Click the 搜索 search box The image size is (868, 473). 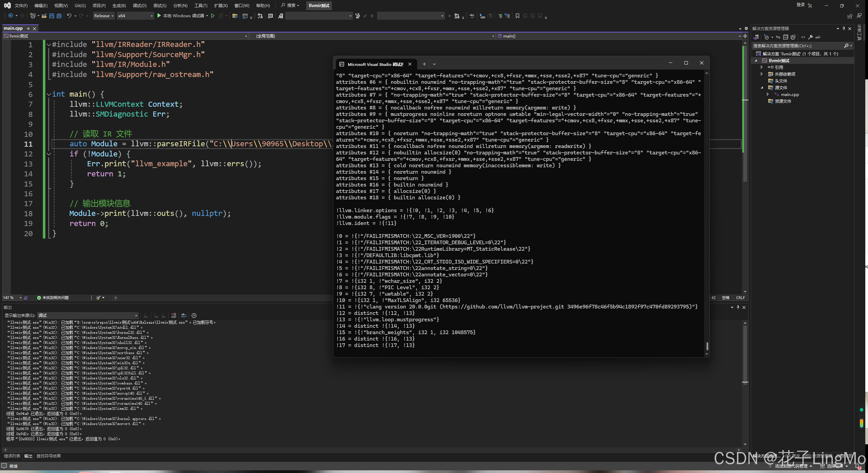(290, 5)
